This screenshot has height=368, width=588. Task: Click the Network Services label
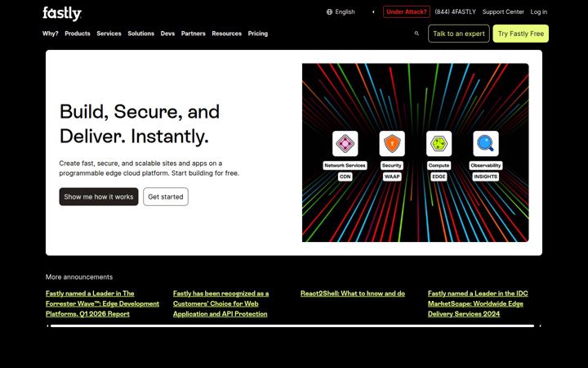(345, 165)
